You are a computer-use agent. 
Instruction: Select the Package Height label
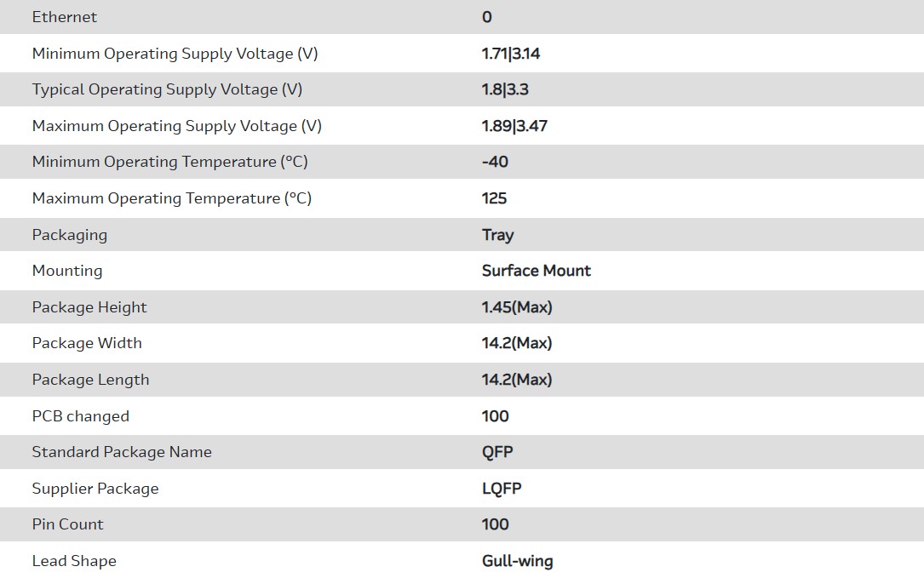89,307
